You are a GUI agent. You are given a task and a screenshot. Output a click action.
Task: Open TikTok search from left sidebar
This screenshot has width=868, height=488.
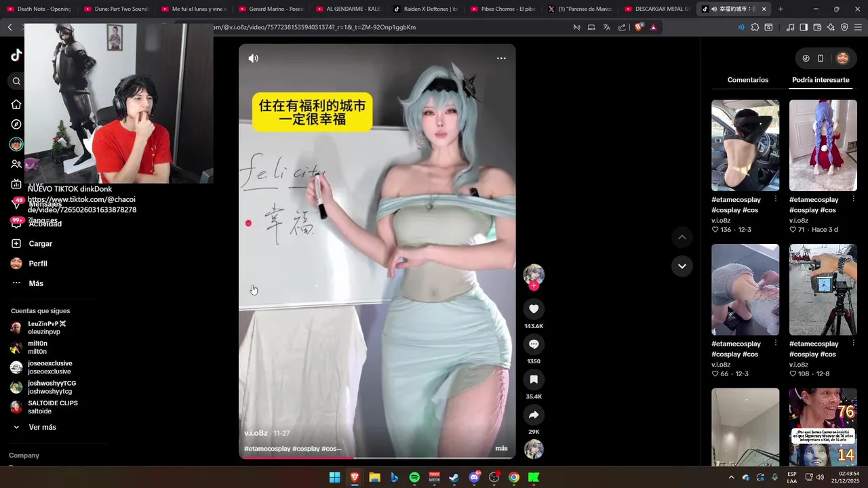pos(16,81)
